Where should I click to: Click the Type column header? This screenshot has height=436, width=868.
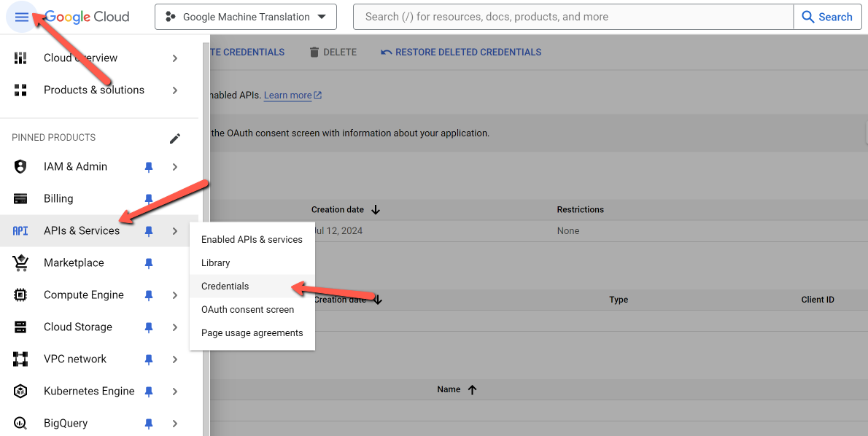[619, 300]
